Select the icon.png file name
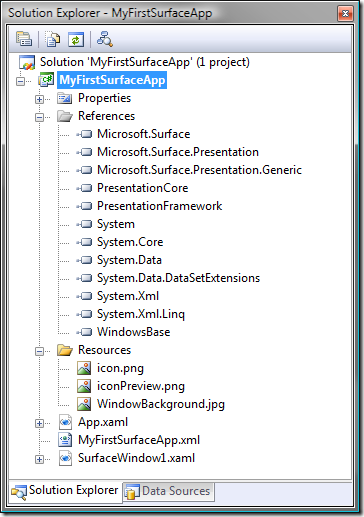The height and width of the screenshot is (517, 364). (x=120, y=368)
